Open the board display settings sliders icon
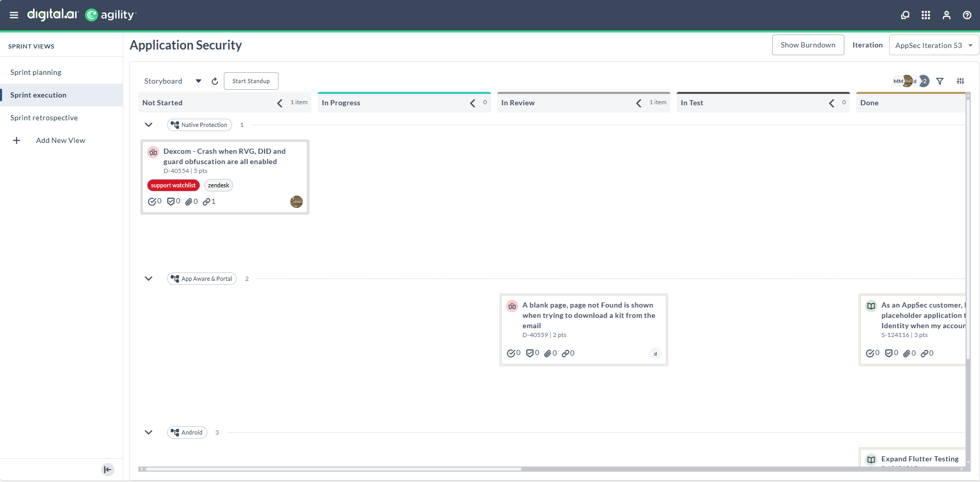Screen dimensions: 980x482 [960, 81]
